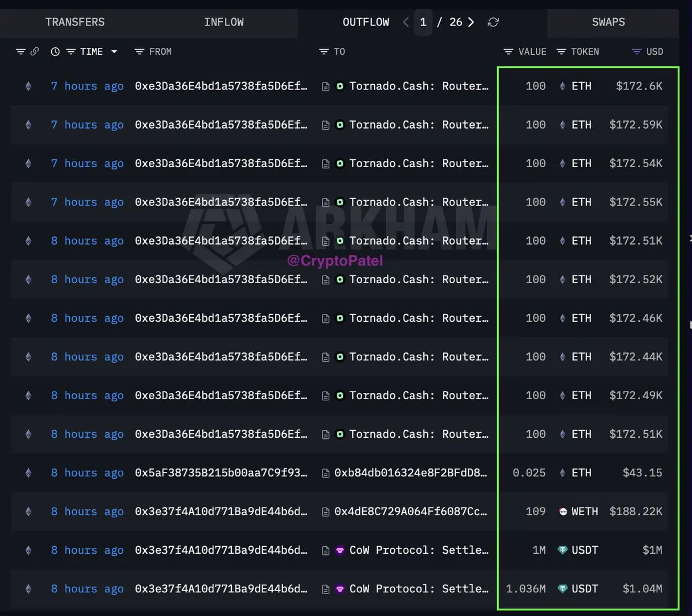This screenshot has height=616, width=692.
Task: Click the ETH token icon in the $172.6K row
Action: tap(563, 87)
